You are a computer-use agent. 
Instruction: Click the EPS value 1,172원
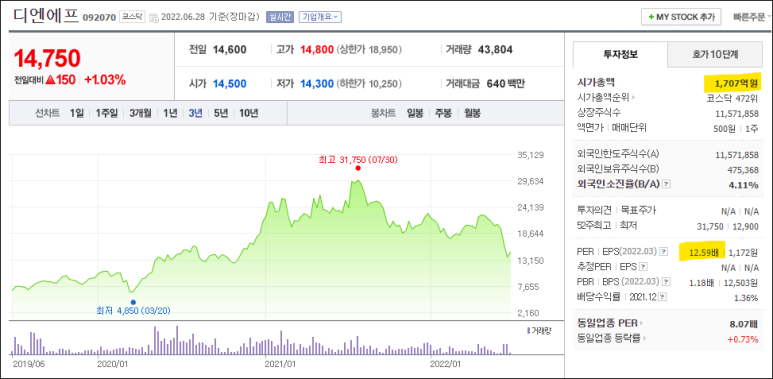tap(743, 252)
